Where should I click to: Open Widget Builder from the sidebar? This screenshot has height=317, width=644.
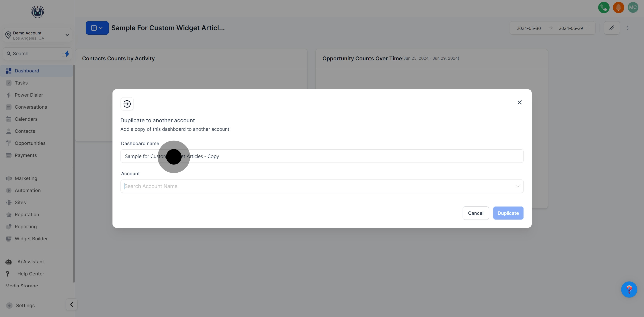tap(31, 239)
